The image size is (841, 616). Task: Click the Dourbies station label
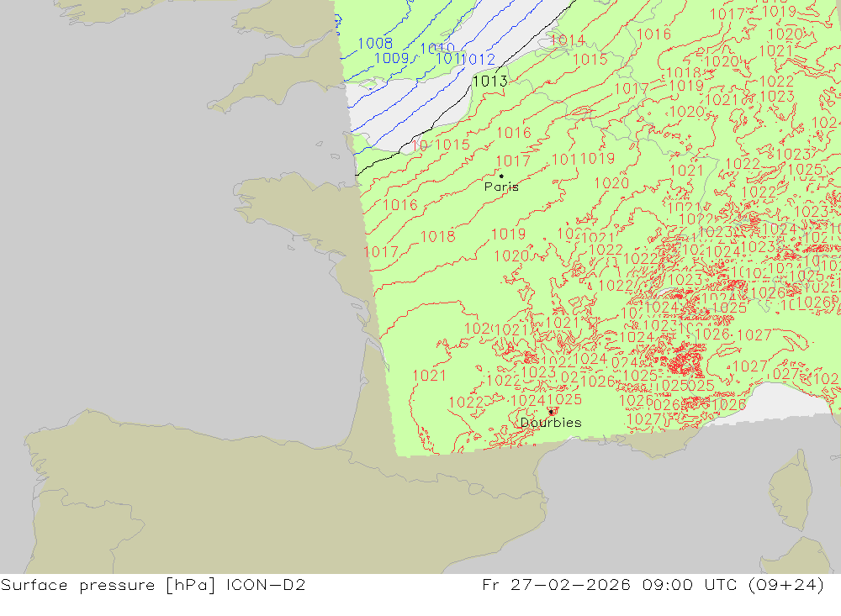point(551,423)
